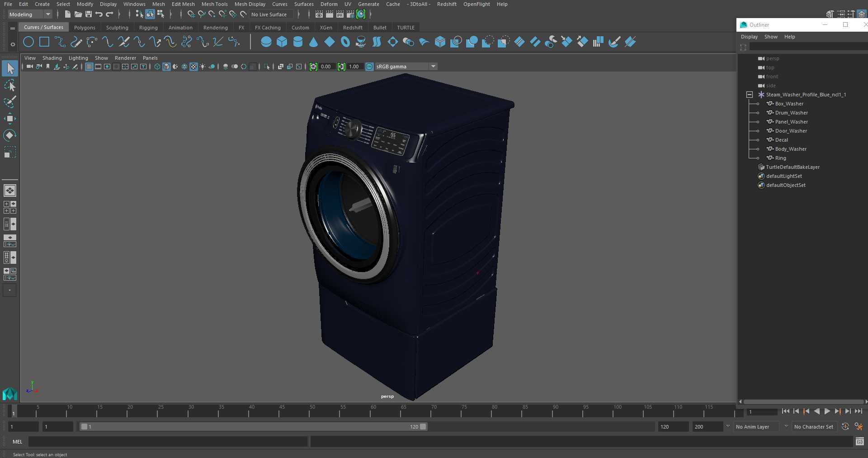Switch to the Polygons shelf tab
This screenshot has height=458, width=868.
(85, 28)
